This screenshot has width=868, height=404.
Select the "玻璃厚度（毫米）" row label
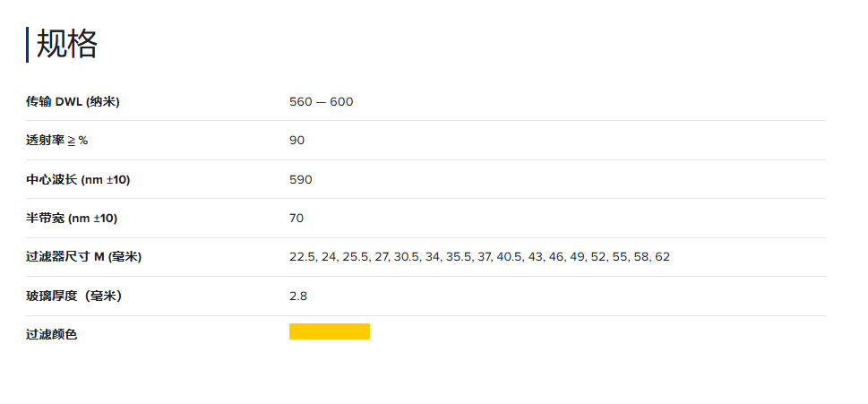click(73, 297)
